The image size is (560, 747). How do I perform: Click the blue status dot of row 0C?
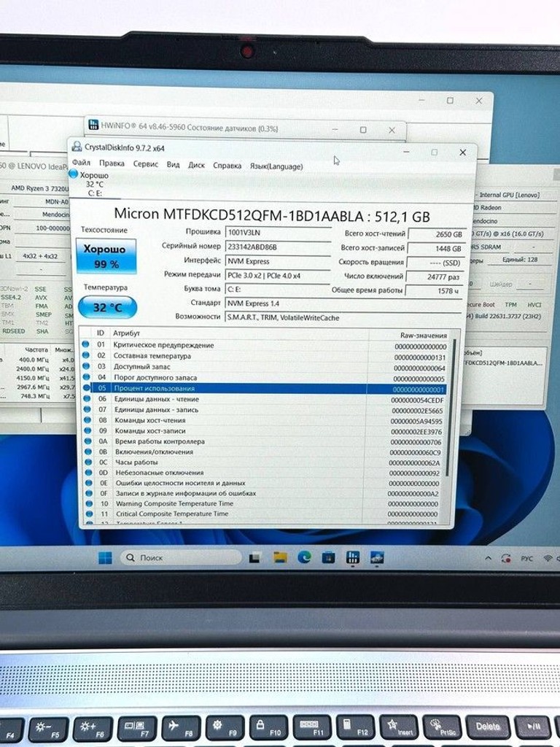(x=88, y=462)
